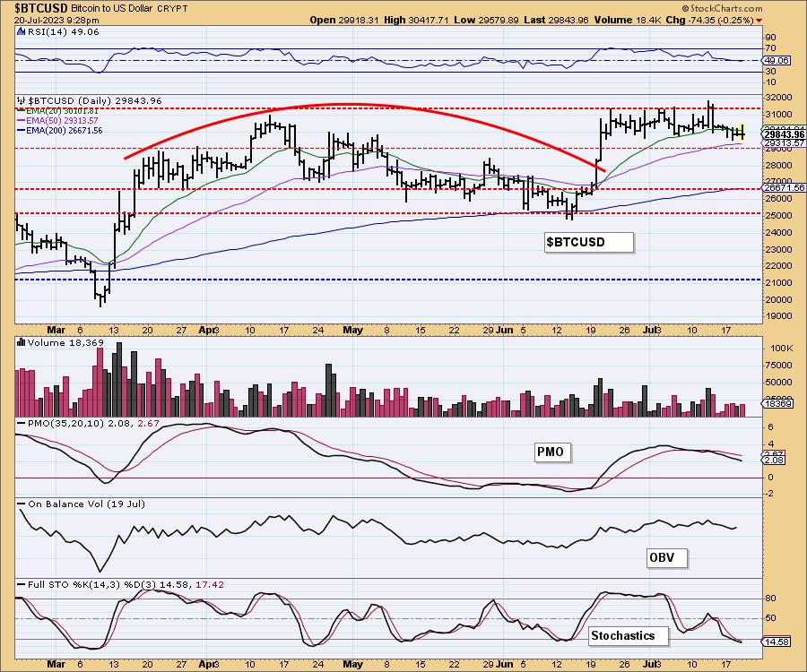Image resolution: width=807 pixels, height=672 pixels.
Task: Click the May label under the price panel
Action: [353, 330]
